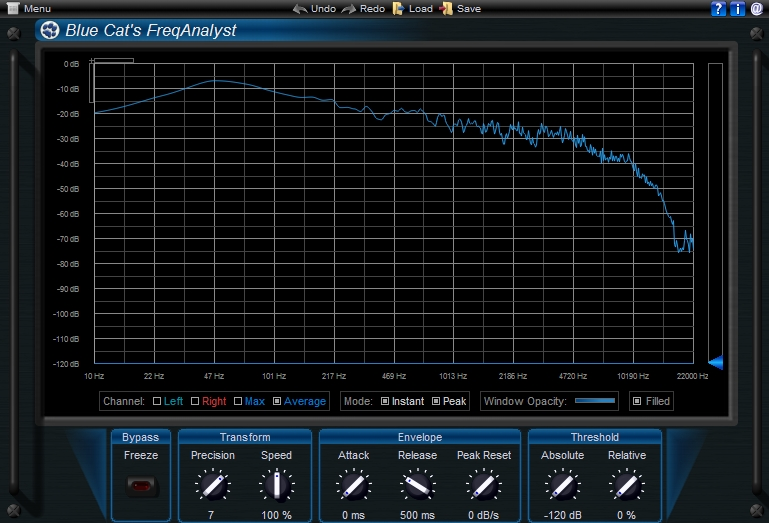This screenshot has height=523, width=769.
Task: Toggle the Instant mode checkbox
Action: [x=385, y=401]
